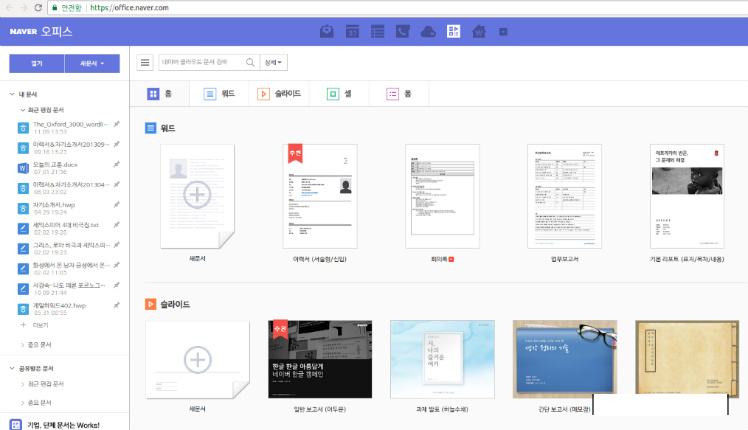Open the 상세 search options dropdown
This screenshot has width=748, height=430.
273,63
